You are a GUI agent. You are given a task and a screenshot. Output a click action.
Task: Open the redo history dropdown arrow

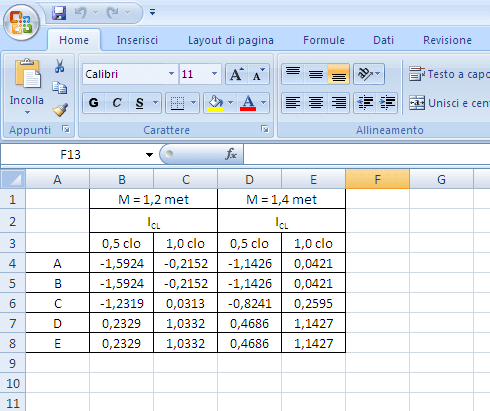(127, 13)
